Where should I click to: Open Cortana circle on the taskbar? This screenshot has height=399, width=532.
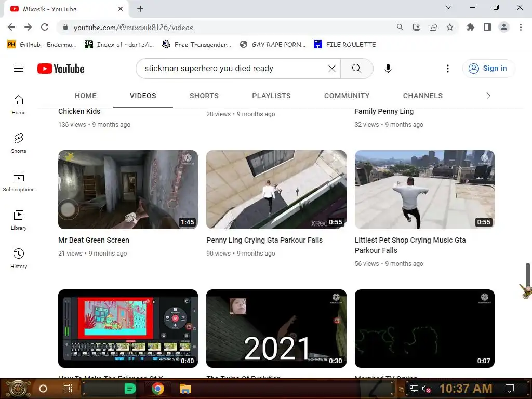click(x=43, y=389)
